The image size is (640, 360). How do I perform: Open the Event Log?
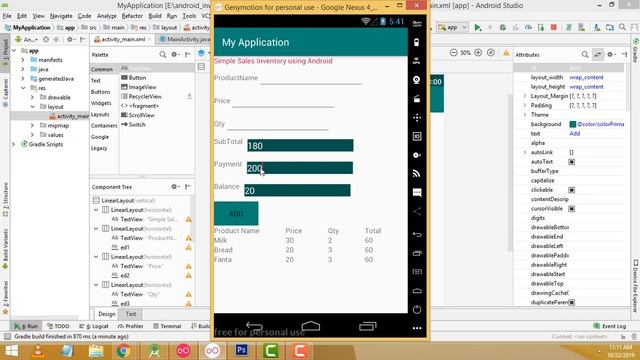point(609,326)
